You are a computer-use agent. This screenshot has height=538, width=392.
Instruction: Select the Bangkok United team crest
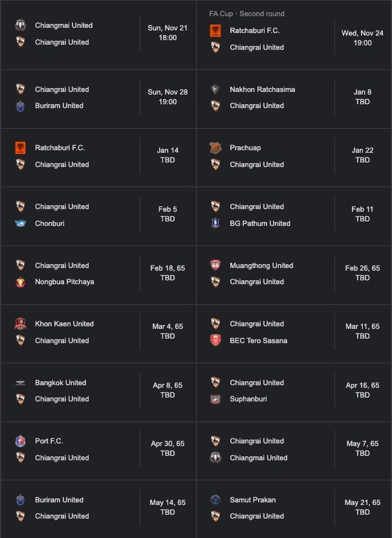point(20,383)
